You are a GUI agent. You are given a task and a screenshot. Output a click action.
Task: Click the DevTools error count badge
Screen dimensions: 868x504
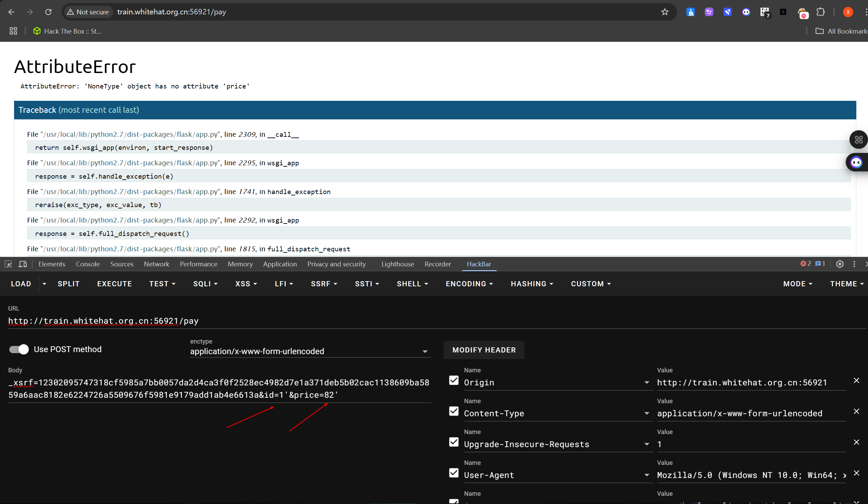[x=806, y=264]
